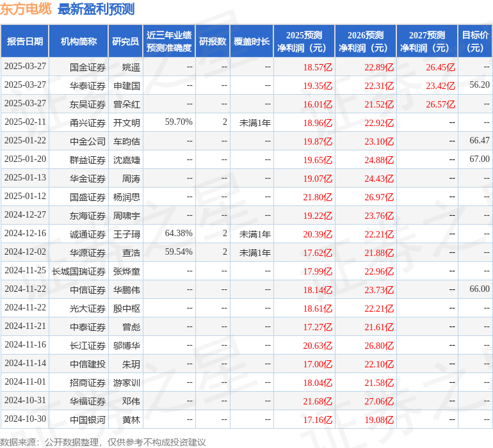Click the 26.45亿 2027 forecast value

point(440,67)
